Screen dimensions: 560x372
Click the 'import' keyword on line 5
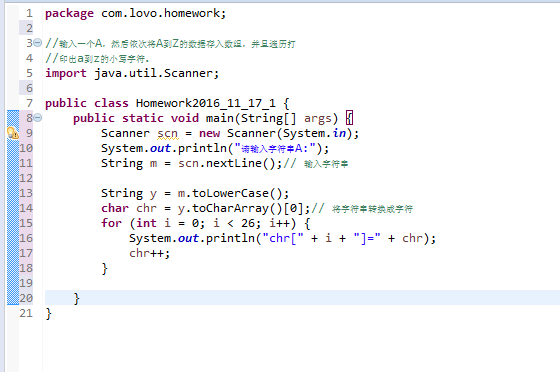click(66, 73)
